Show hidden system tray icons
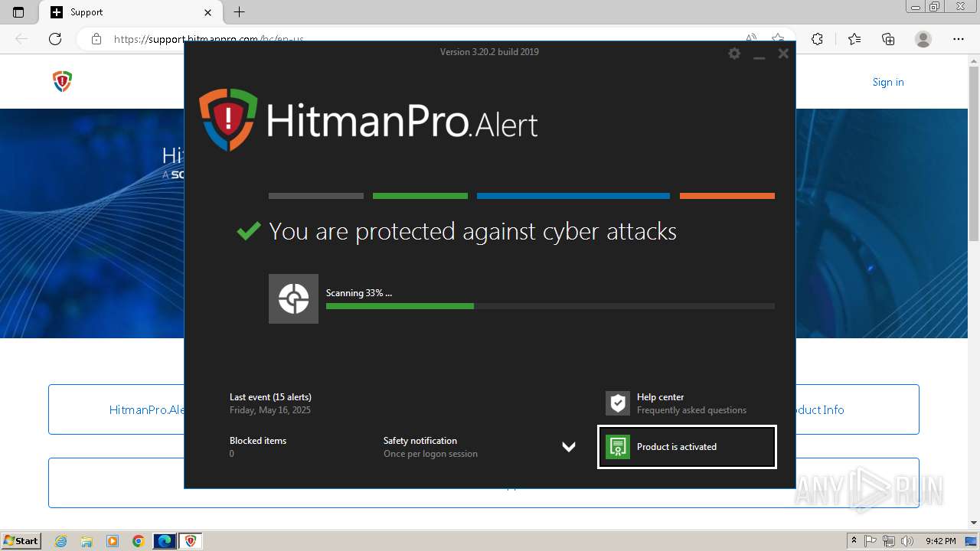The height and width of the screenshot is (551, 980). tap(854, 541)
